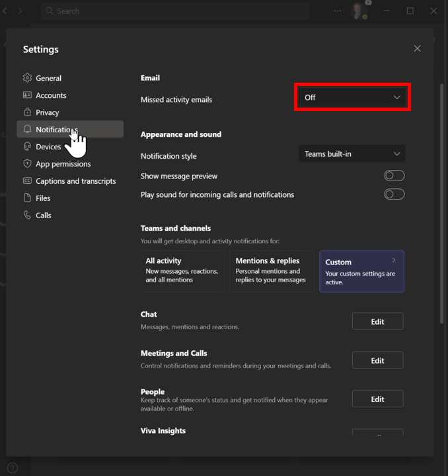
Task: Toggle Play sound for incoming calls switch
Action: pos(394,194)
